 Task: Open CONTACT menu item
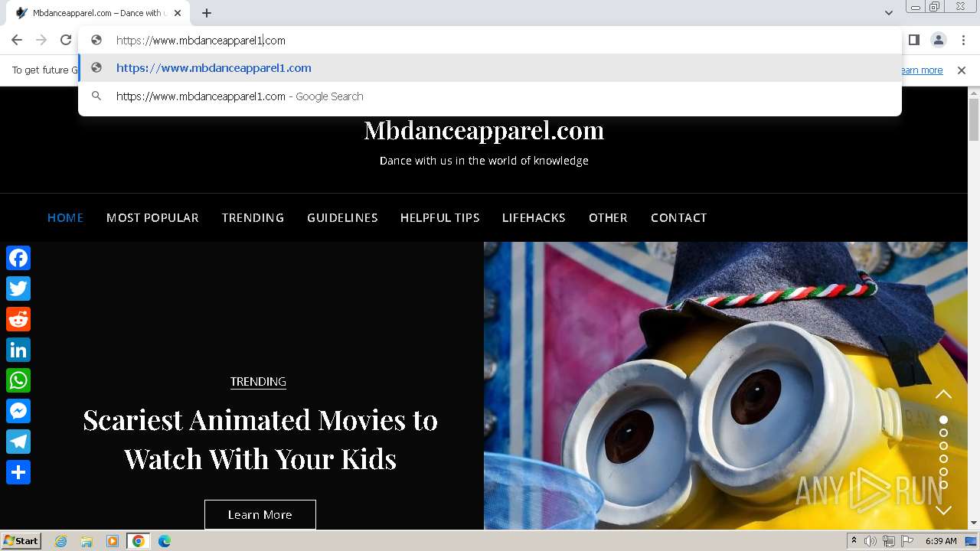(x=678, y=218)
